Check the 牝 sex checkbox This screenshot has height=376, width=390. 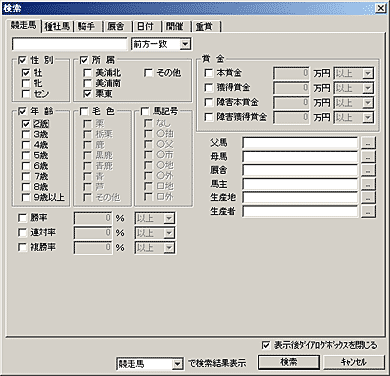point(26,83)
